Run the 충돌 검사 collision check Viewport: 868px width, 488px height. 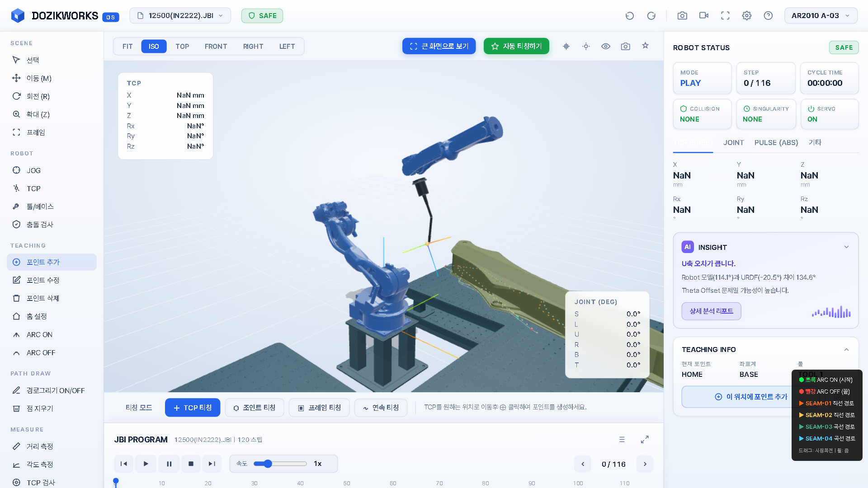pos(52,225)
